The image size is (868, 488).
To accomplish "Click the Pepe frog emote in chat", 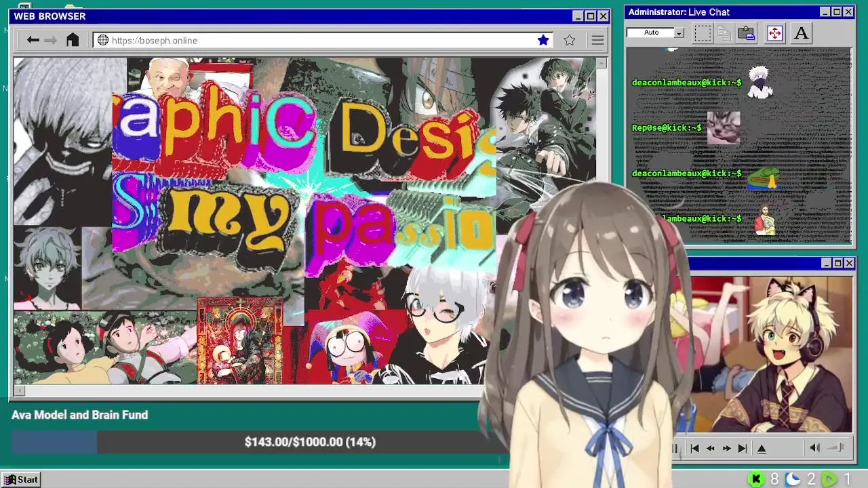I will coord(764,177).
